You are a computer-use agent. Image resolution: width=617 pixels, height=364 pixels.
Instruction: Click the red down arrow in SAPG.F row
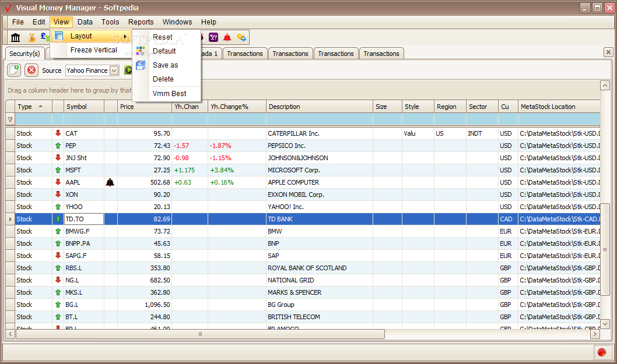point(58,256)
